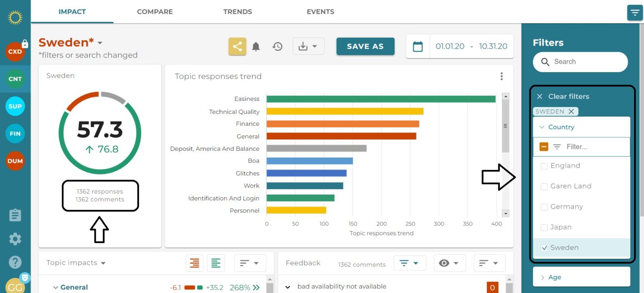Collapse the bad availability feedback comment
This screenshot has width=644, height=293.
tap(288, 287)
